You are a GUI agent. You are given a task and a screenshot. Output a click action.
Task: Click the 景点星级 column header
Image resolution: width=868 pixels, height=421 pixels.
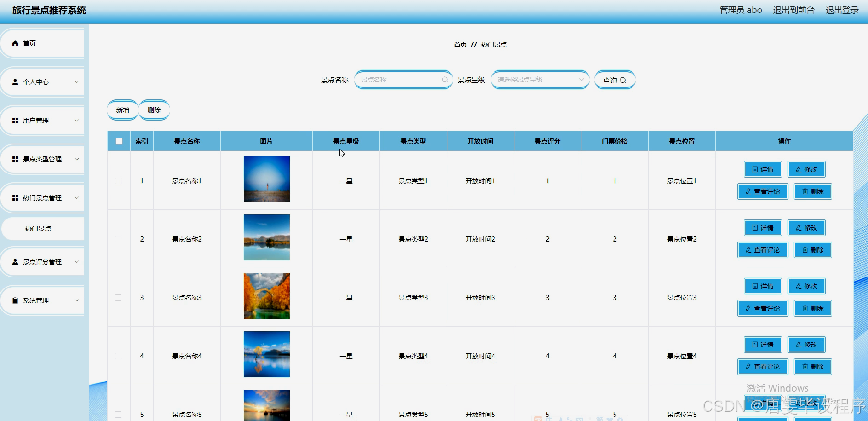[346, 141]
